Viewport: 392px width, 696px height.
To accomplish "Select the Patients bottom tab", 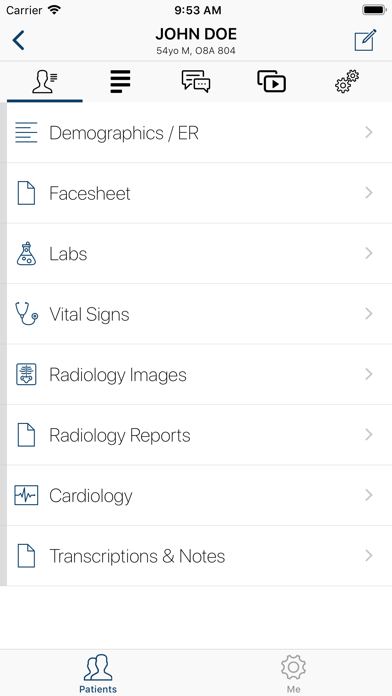I will pos(98,673).
